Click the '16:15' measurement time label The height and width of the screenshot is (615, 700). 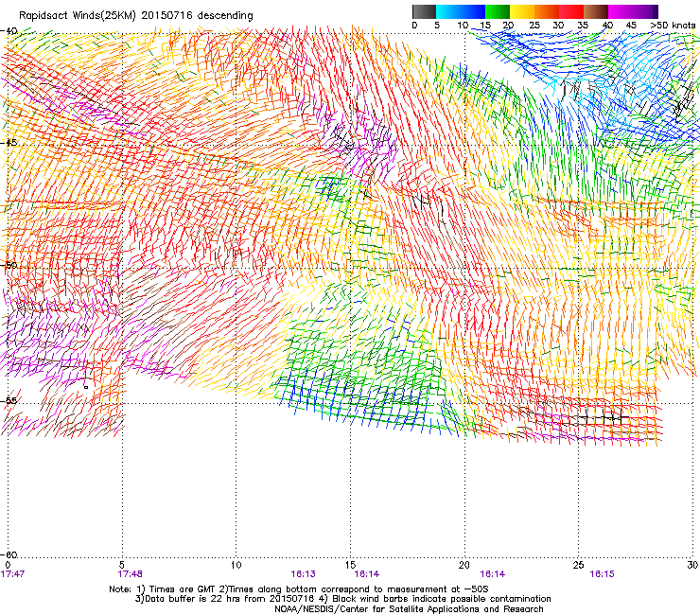pyautogui.click(x=602, y=574)
